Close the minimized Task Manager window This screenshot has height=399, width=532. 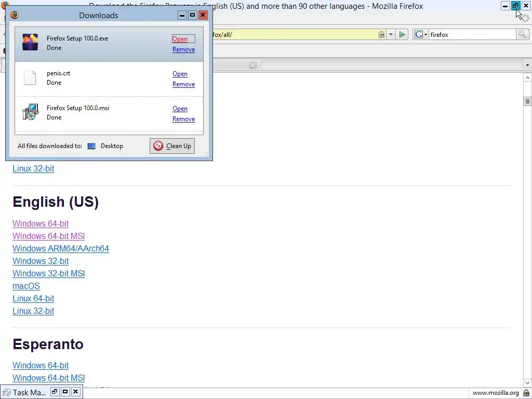pos(76,392)
